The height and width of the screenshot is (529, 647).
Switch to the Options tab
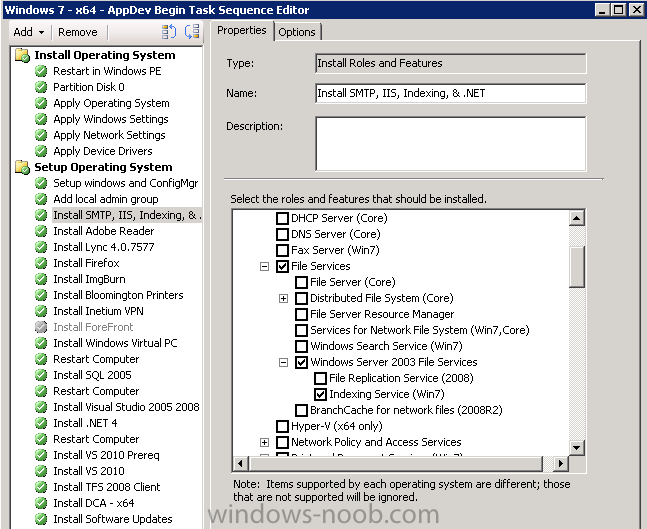pos(297,32)
